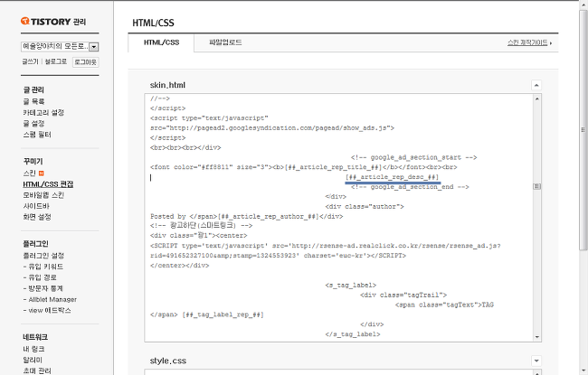
Task: Open Allblet Manager plugin
Action: point(50,299)
